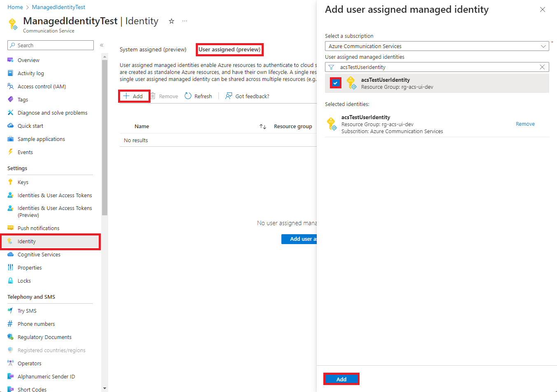Clear the acsTestUserIdentity filter text

coord(542,67)
